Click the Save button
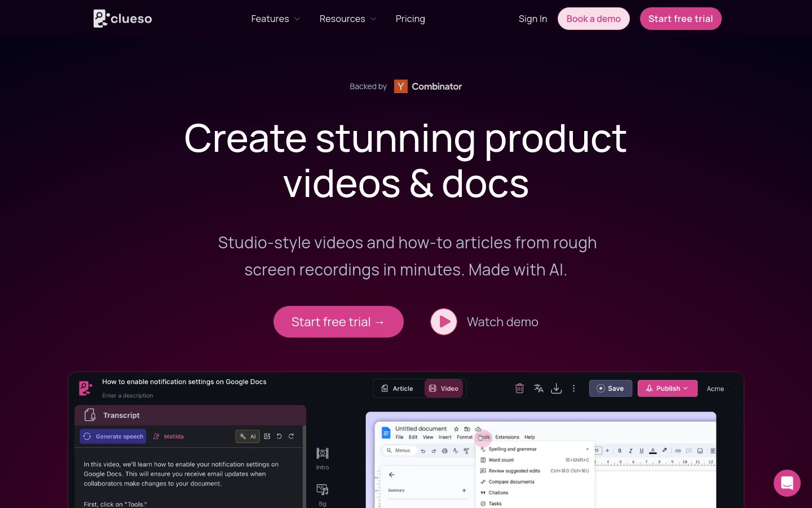The image size is (812, 508). pos(611,388)
